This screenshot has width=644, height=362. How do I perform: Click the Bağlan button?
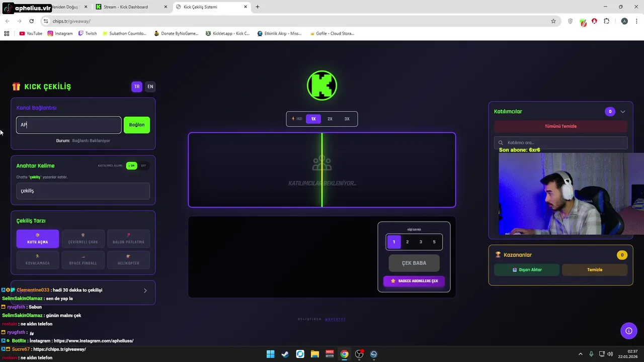[x=137, y=125]
